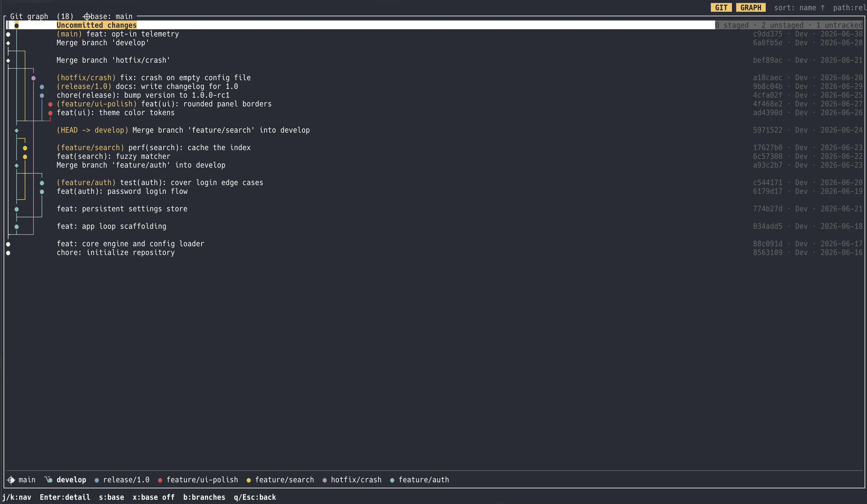Select hotfix/crash in the branch legend
Viewport: 867px width, 504px height.
[x=352, y=480]
